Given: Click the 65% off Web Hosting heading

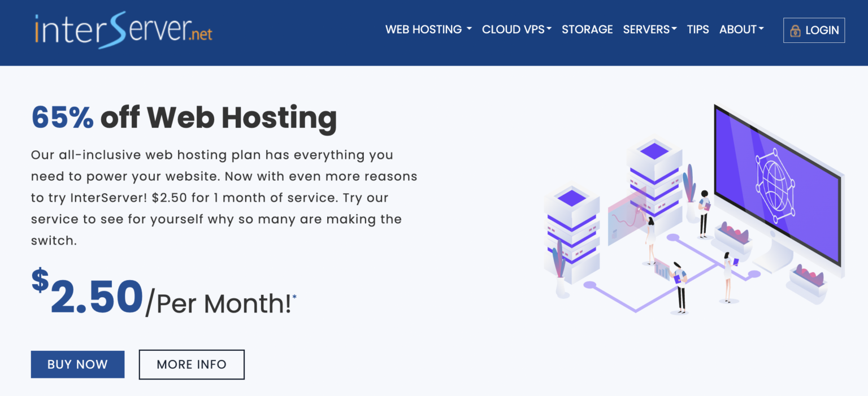Looking at the screenshot, I should click(184, 117).
